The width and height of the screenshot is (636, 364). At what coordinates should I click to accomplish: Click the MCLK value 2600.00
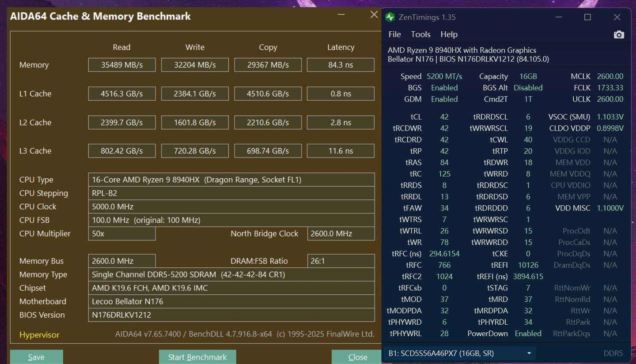pos(610,76)
